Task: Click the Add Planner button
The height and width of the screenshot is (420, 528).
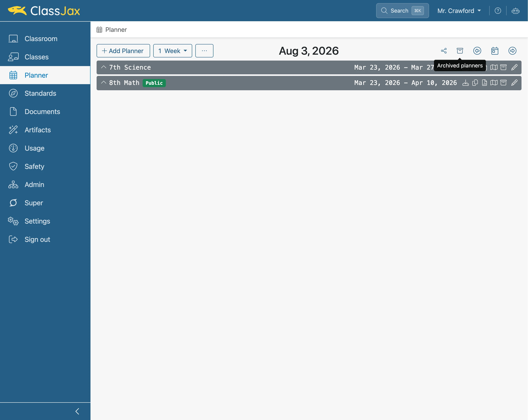Action: coord(123,51)
